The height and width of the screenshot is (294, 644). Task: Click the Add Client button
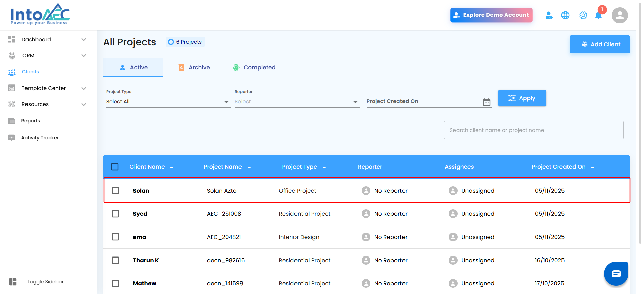(599, 44)
